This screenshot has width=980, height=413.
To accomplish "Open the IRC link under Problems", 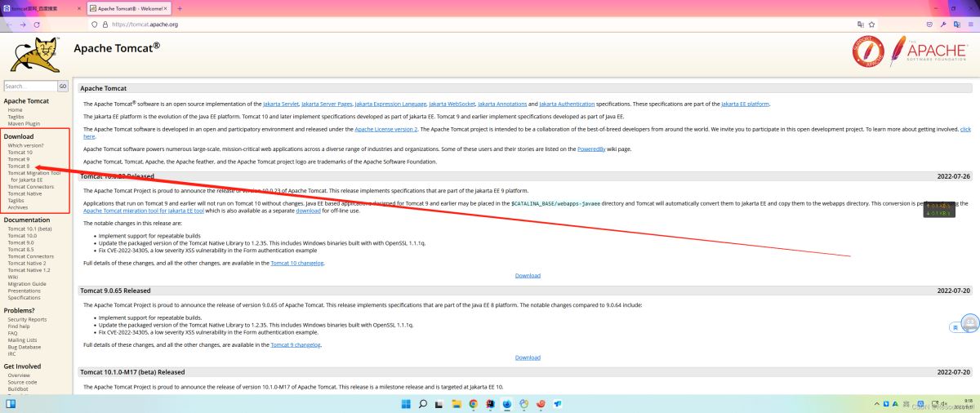I will pos(11,353).
